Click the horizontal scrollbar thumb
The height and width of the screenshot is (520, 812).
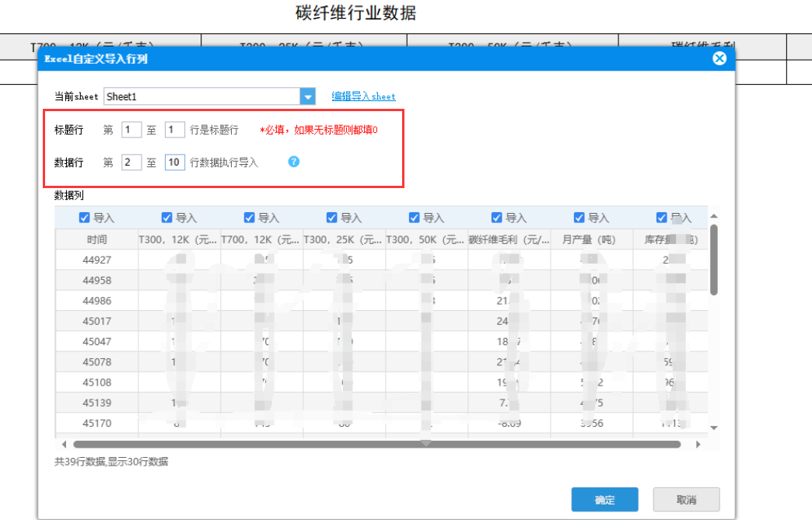coord(377,445)
